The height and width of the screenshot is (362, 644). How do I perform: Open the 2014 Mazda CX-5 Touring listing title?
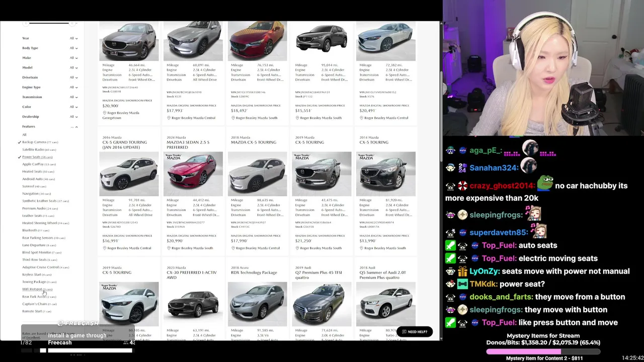374,142
